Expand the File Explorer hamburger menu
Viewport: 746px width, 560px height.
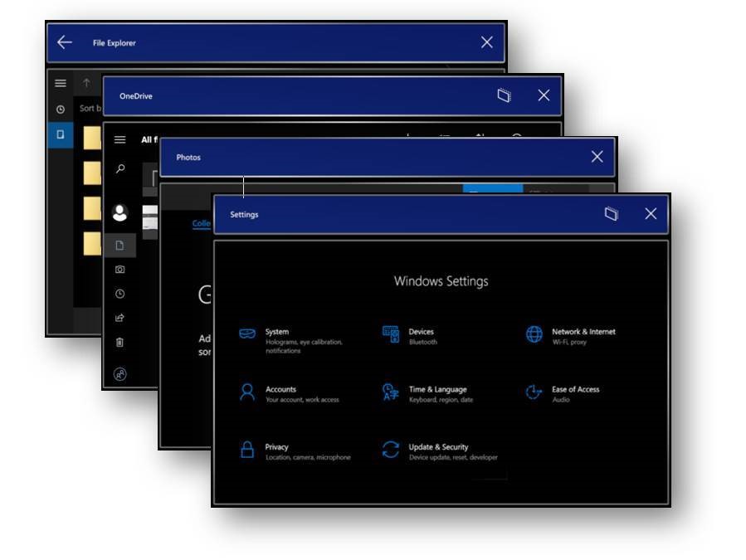(61, 83)
